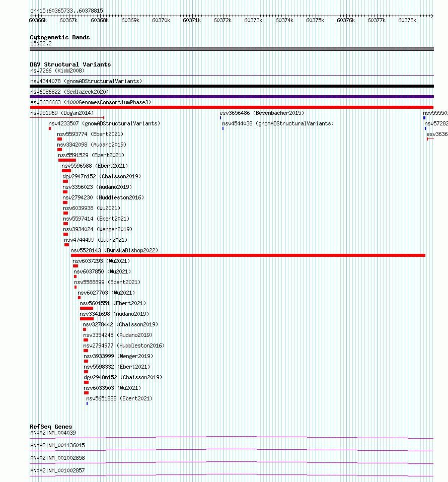Click the purple nsv6586822 Sedlazeck2020 bar
Image resolution: width=448 pixels, height=482 pixels.
[232, 97]
